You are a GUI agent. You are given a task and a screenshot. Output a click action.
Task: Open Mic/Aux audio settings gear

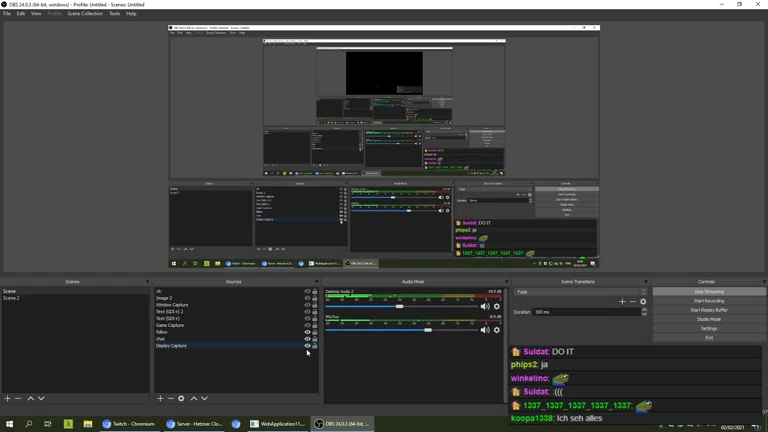497,330
